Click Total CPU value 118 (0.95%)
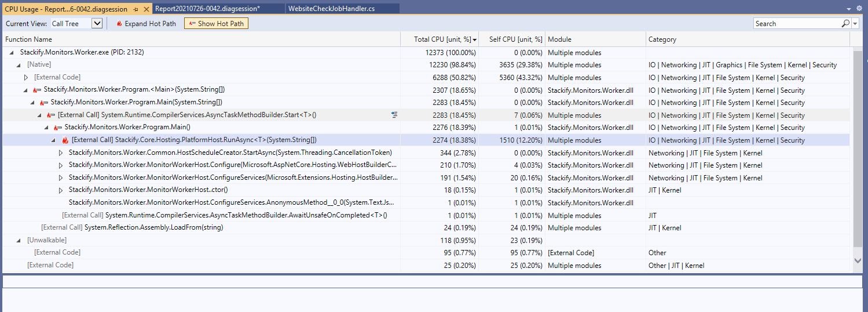 click(x=458, y=240)
